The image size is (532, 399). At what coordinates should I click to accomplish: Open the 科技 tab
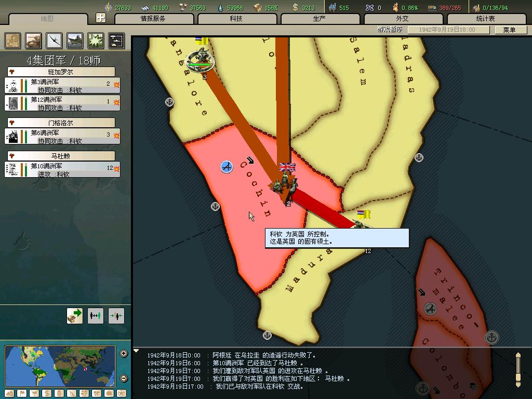(x=237, y=19)
